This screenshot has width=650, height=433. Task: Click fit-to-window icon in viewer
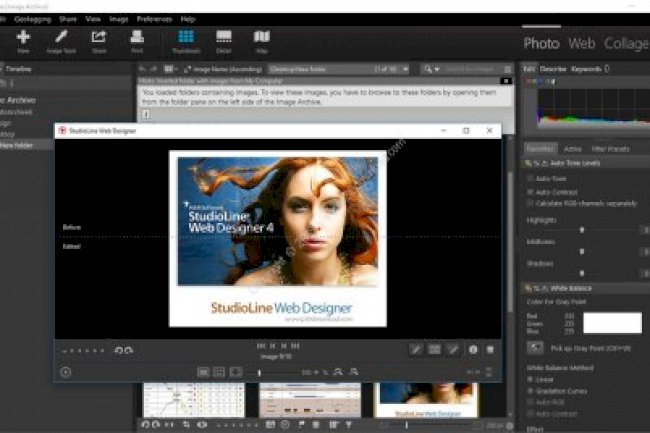point(203,372)
